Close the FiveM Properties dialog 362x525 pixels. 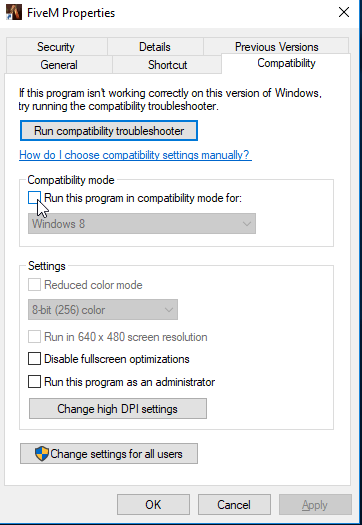click(344, 13)
